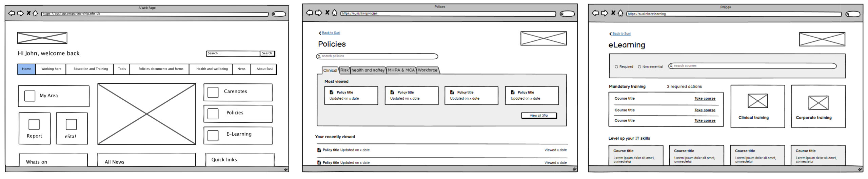This screenshot has width=868, height=179.
Task: Open the Carenotes tile icon
Action: 213,92
